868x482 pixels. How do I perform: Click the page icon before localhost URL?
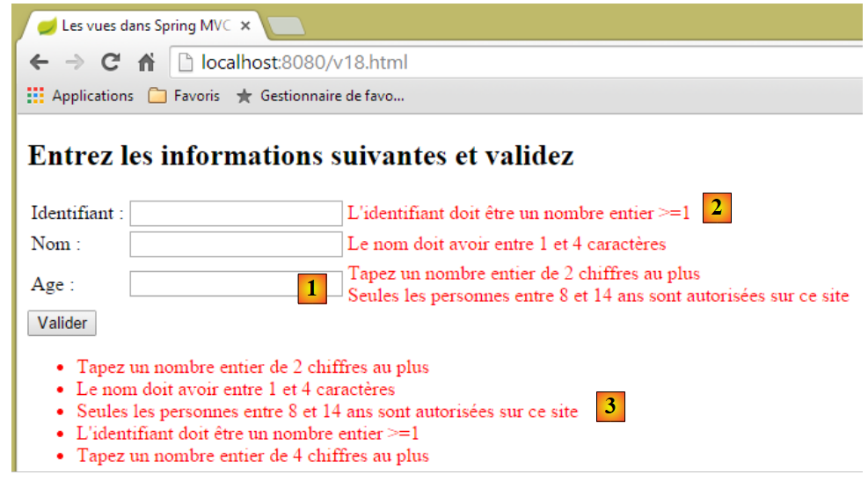tap(185, 62)
